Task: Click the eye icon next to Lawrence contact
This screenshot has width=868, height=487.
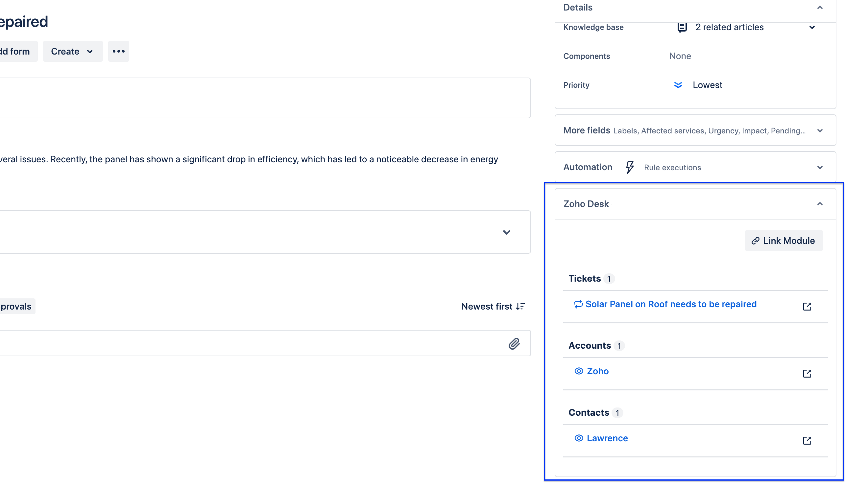Action: tap(579, 438)
